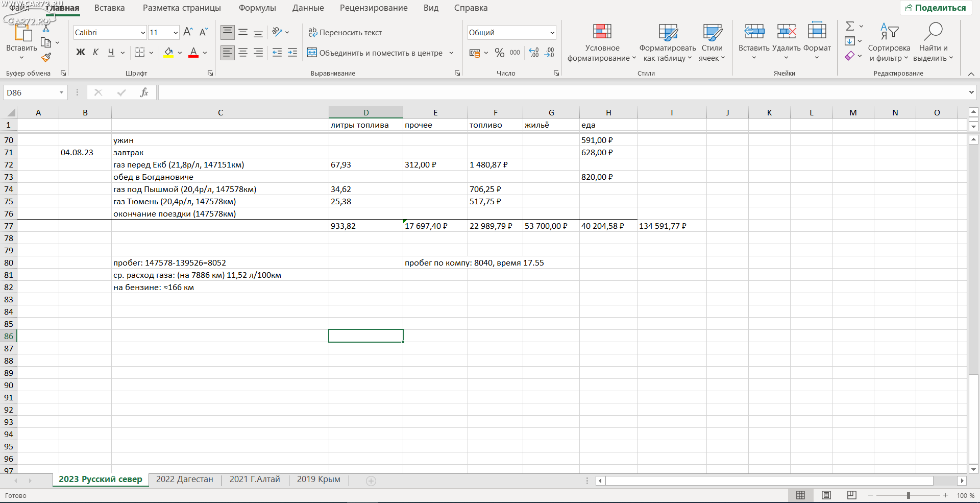Viewport: 980px width, 503px height.
Task: Click Delete cells (Удалить) button
Action: (786, 41)
